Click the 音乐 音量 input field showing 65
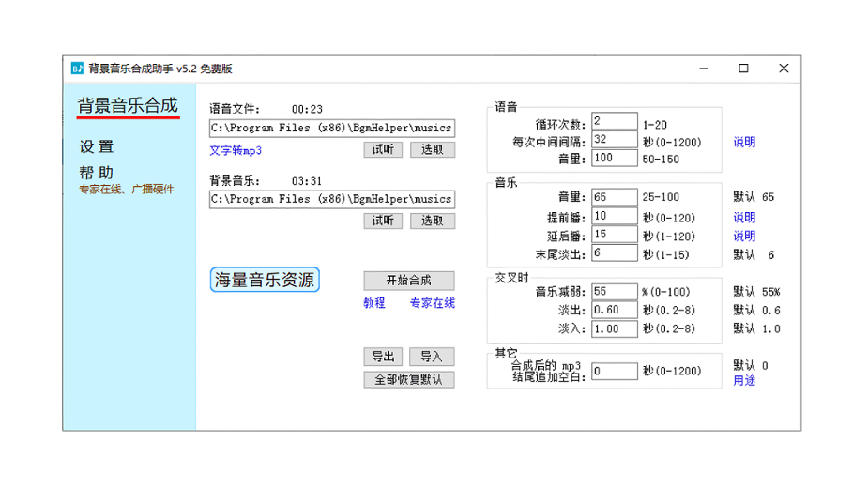Image resolution: width=868 pixels, height=488 pixels. click(615, 197)
